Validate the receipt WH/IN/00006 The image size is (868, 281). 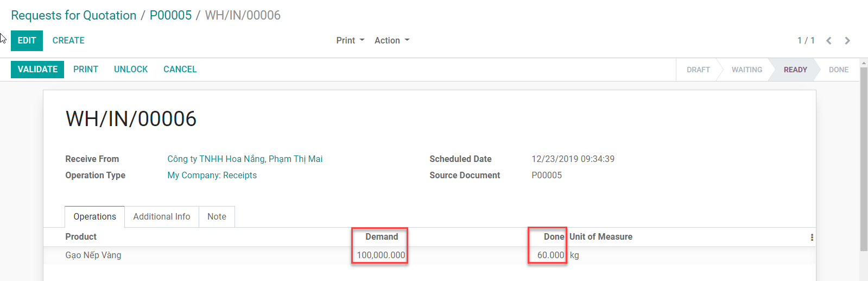point(37,70)
